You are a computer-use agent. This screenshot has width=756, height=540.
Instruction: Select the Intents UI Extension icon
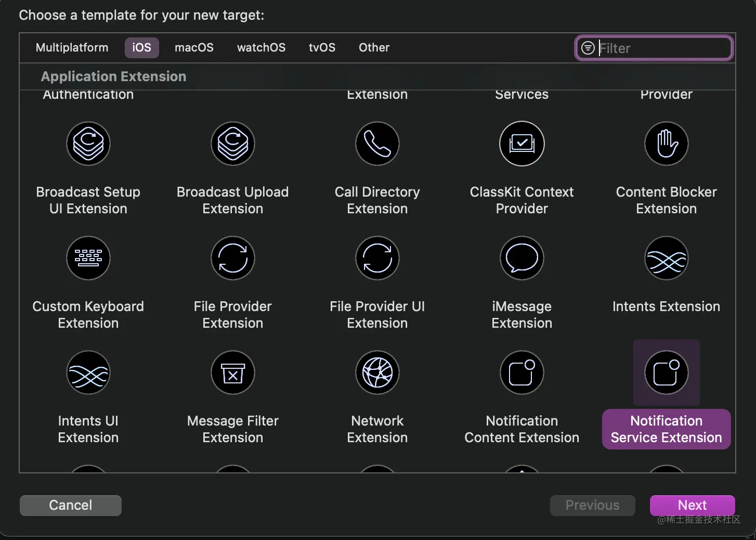pos(88,372)
